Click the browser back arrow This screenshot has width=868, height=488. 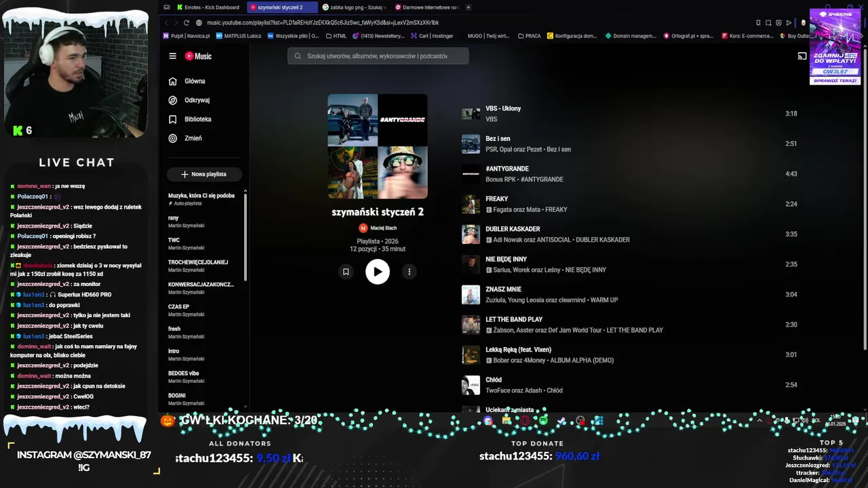click(166, 23)
